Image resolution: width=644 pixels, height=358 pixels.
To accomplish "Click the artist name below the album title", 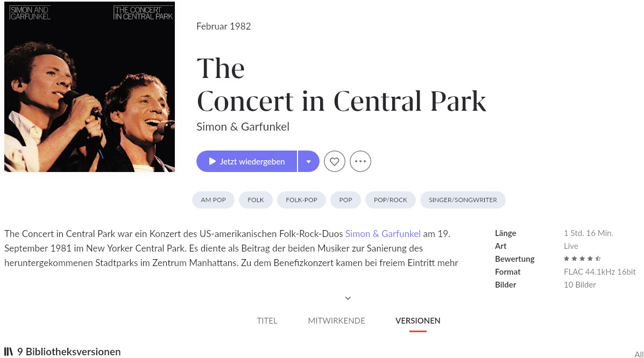I will point(243,127).
